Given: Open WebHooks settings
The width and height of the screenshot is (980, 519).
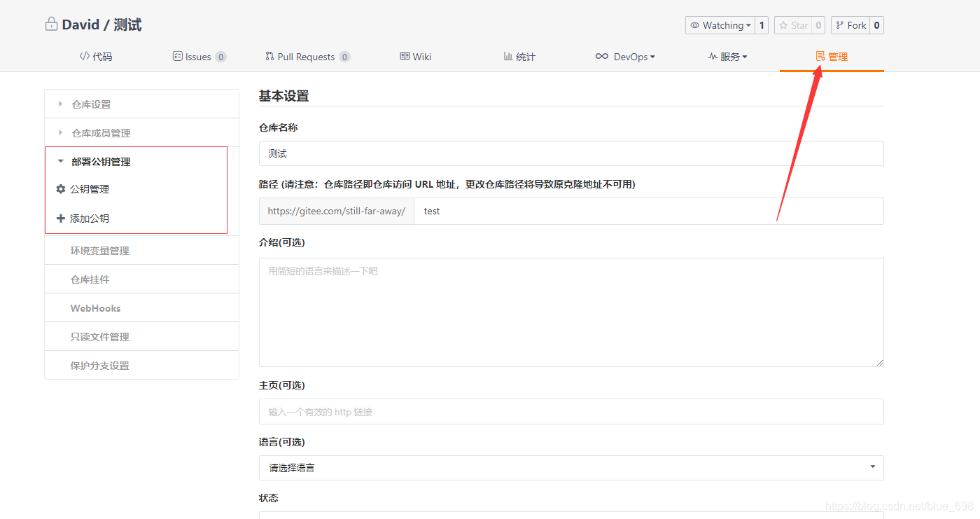Looking at the screenshot, I should (x=141, y=308).
